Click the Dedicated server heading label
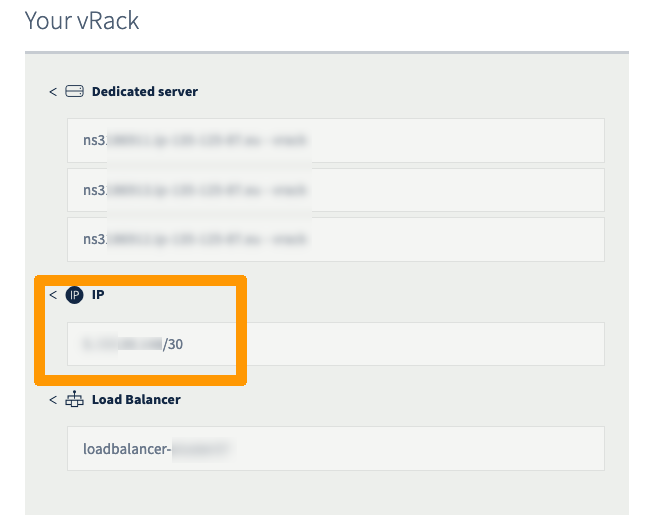Image resolution: width=656 pixels, height=531 pixels. [145, 91]
